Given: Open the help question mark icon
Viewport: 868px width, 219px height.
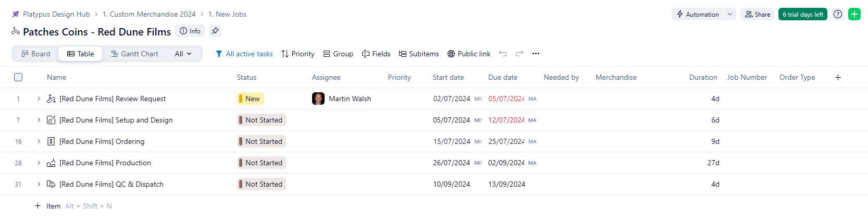Looking at the screenshot, I should (838, 14).
